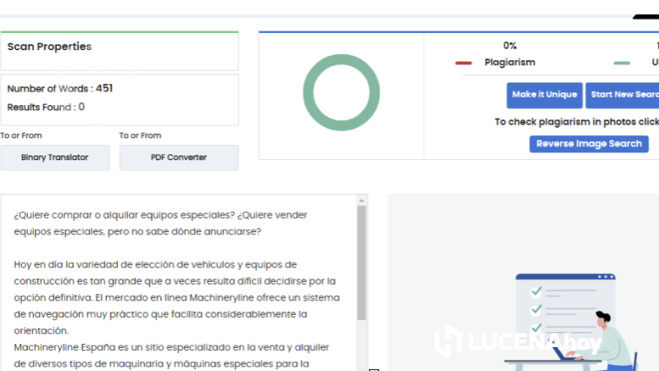The width and height of the screenshot is (659, 371).
Task: Click the first checkmark in the illustration
Action: (x=536, y=291)
